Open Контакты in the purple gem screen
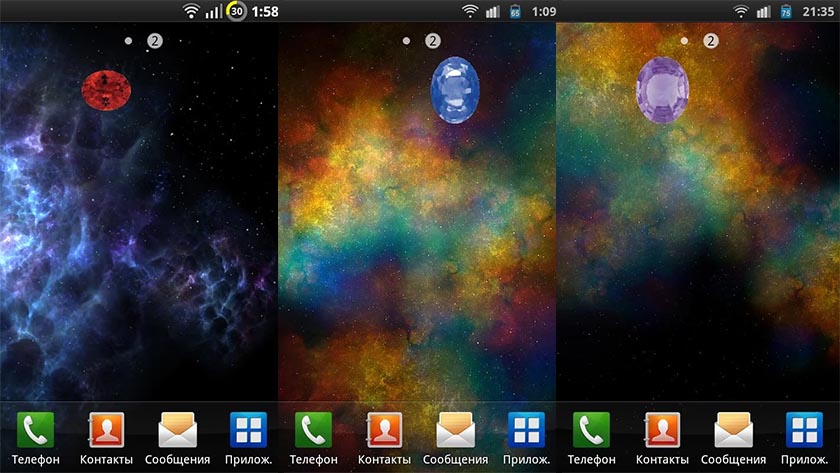840x473 pixels. click(662, 430)
